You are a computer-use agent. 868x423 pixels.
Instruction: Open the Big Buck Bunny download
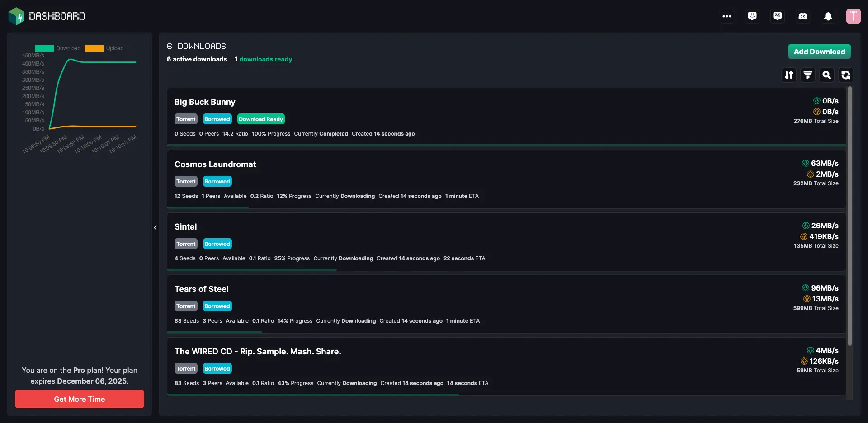pos(506,117)
